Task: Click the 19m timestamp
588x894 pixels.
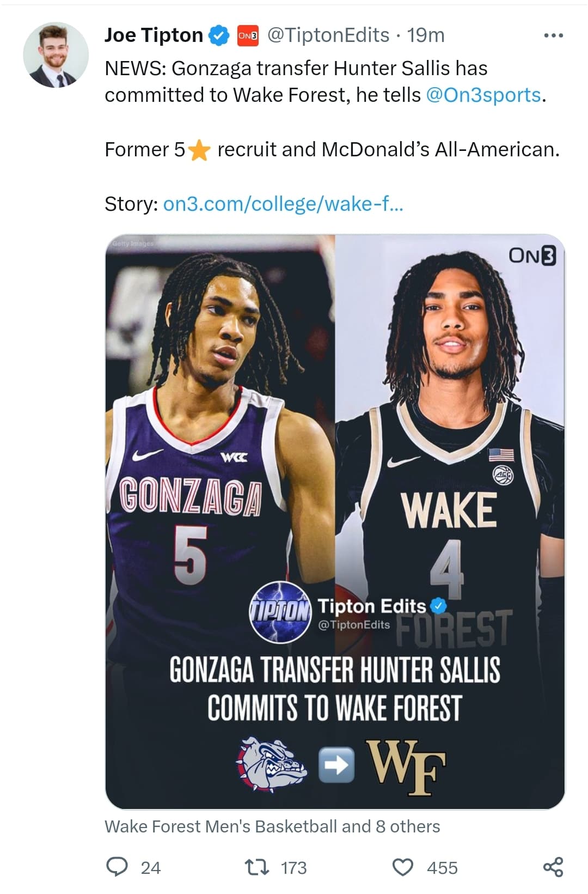Action: coord(426,35)
